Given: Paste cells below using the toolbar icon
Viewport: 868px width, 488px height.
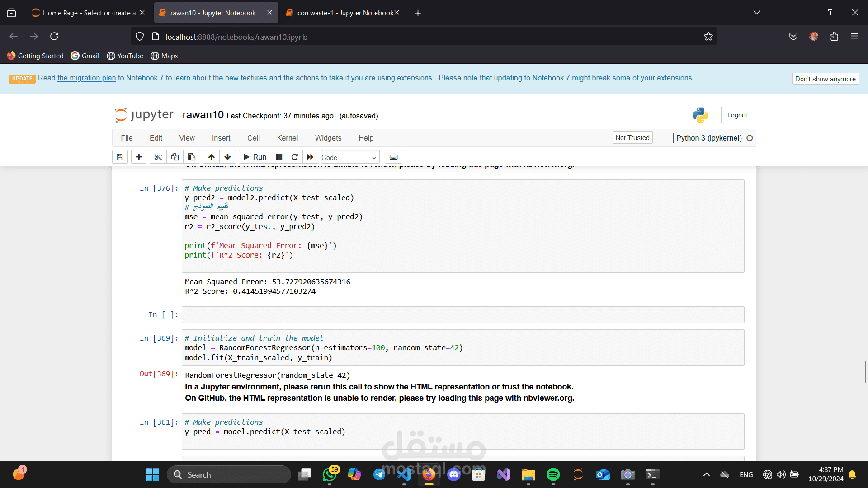Looking at the screenshot, I should (192, 157).
